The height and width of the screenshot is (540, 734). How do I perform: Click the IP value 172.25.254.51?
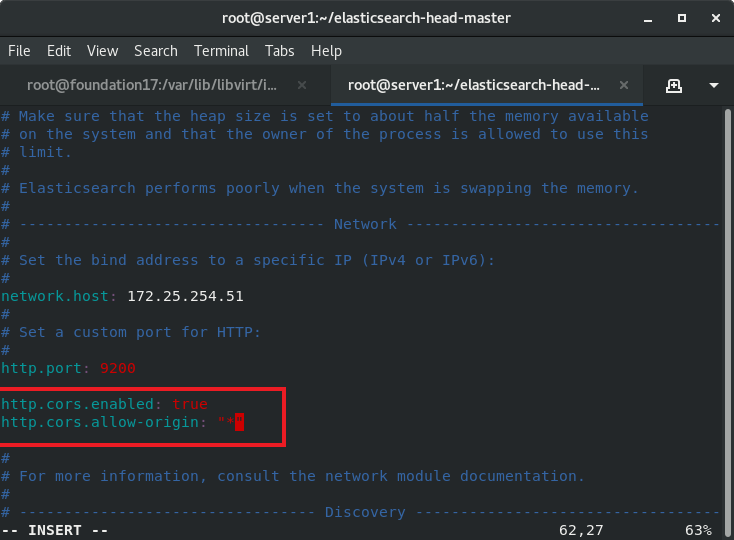coord(185,296)
